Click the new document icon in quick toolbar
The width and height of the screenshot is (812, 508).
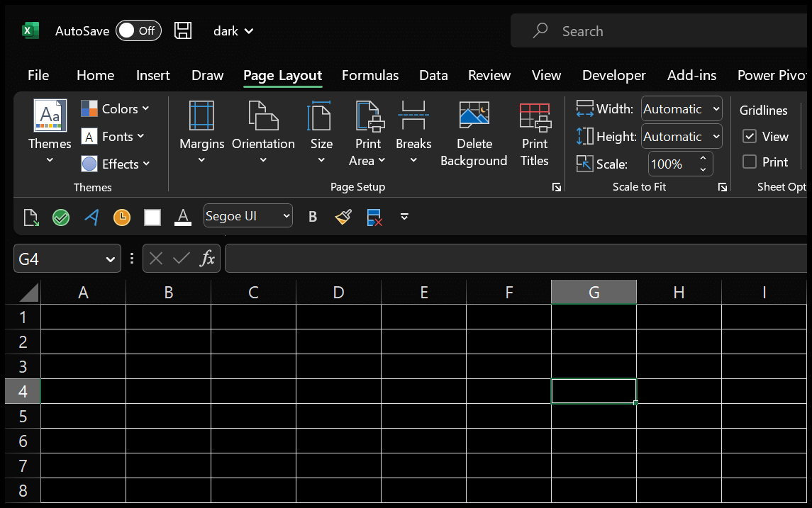[x=31, y=218]
